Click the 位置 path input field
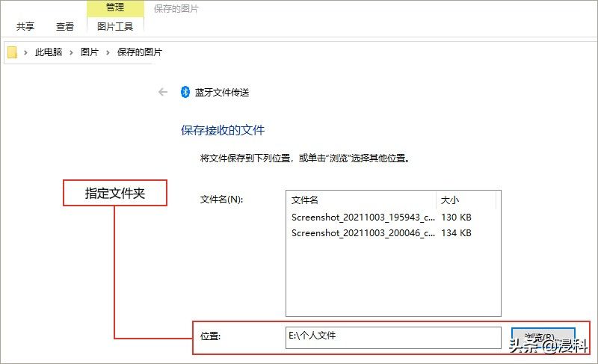Screen dimensions: 598x364 pos(393,337)
